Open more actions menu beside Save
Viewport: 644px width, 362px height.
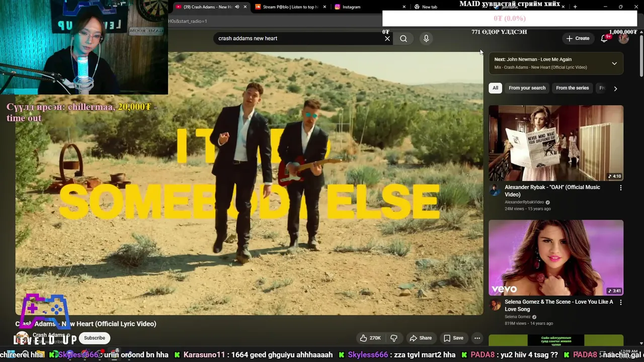pyautogui.click(x=477, y=338)
